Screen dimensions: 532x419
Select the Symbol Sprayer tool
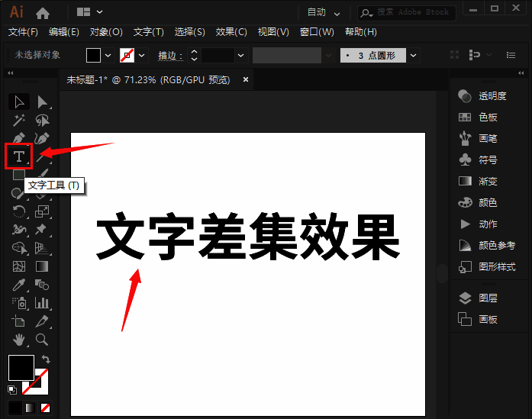point(20,303)
